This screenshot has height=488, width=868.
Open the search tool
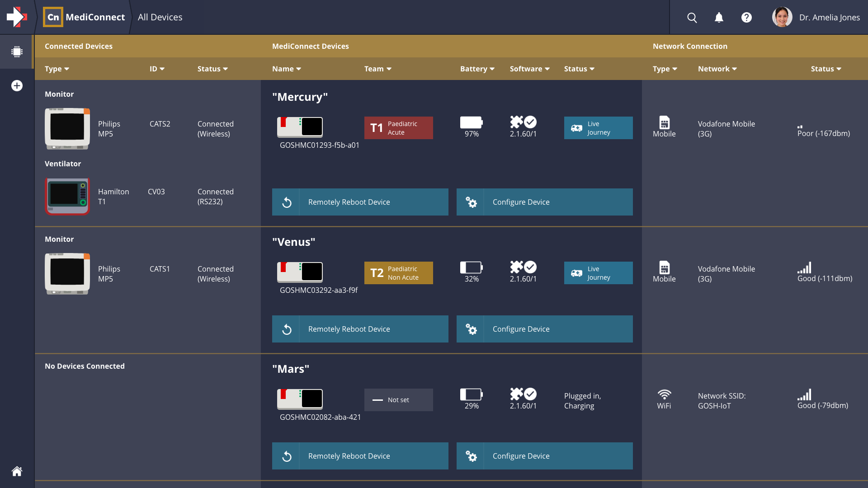[x=692, y=17]
